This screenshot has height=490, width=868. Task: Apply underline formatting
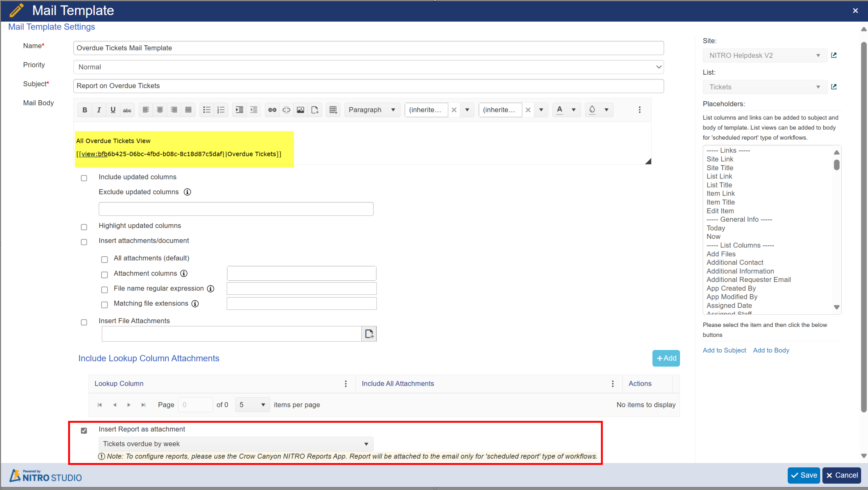[x=113, y=110]
